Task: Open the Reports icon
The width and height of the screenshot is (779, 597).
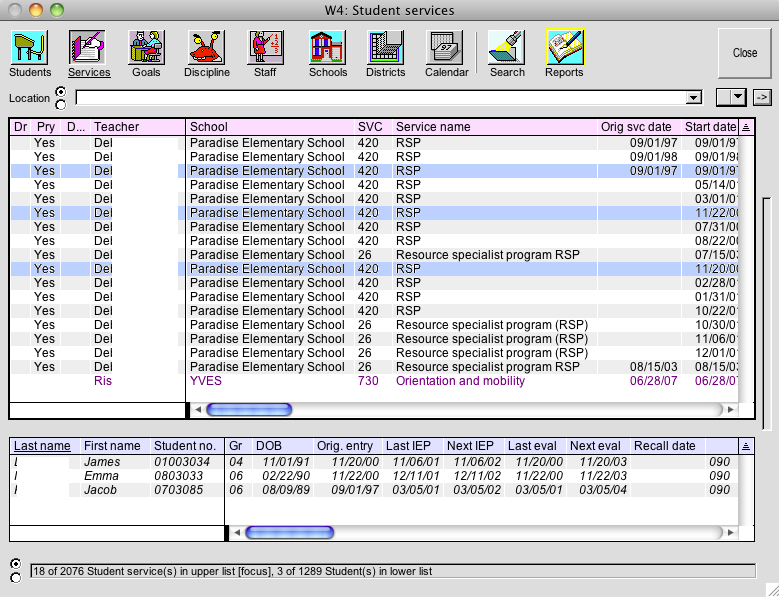Action: click(564, 47)
